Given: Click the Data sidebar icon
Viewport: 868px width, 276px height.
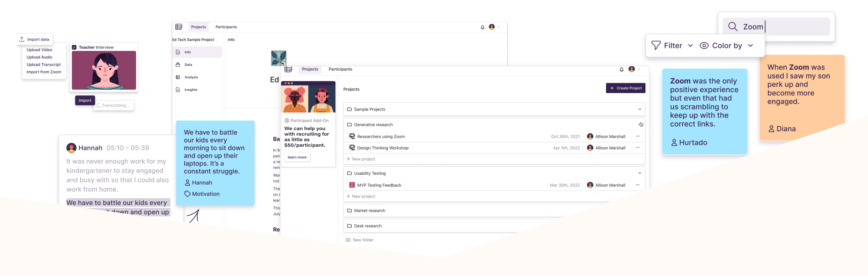Looking at the screenshot, I should [x=178, y=65].
